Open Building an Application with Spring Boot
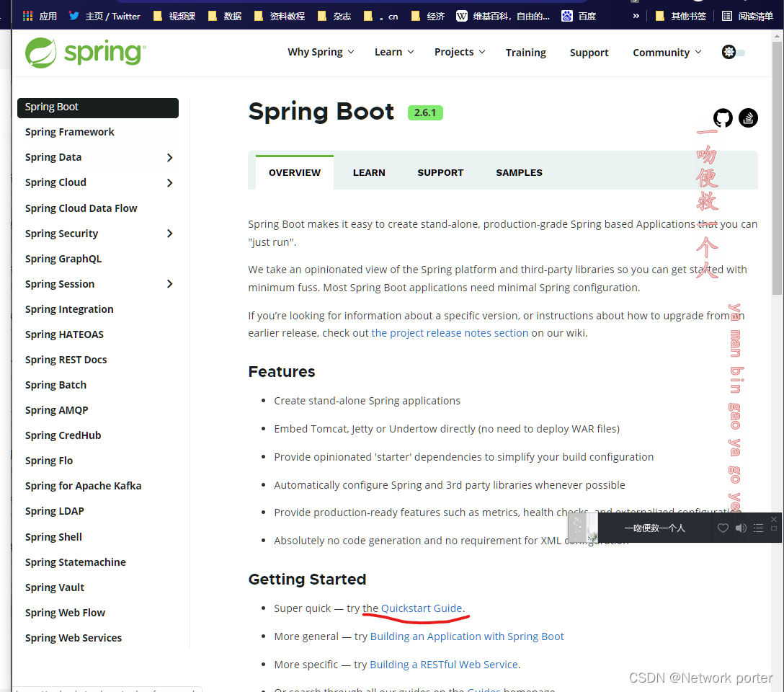Screen dimensions: 784x692 click(x=467, y=636)
